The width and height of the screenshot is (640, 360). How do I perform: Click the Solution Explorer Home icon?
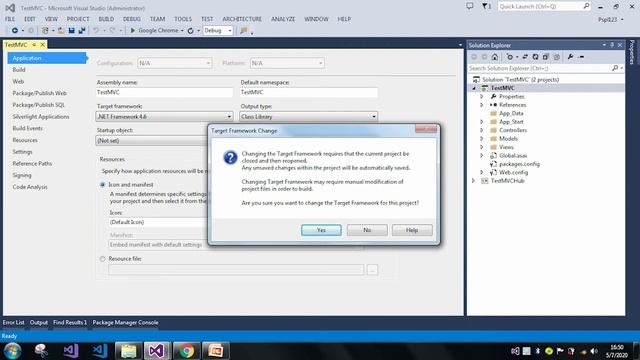pos(495,57)
